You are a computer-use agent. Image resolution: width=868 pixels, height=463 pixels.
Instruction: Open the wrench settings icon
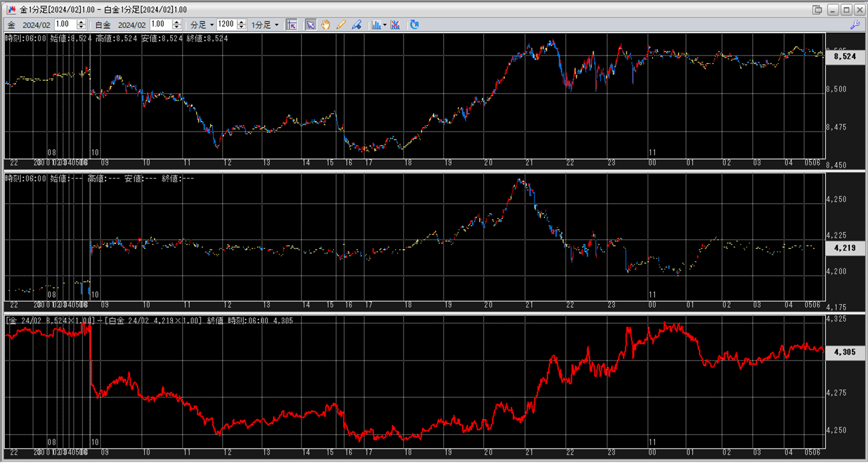pyautogui.click(x=855, y=25)
